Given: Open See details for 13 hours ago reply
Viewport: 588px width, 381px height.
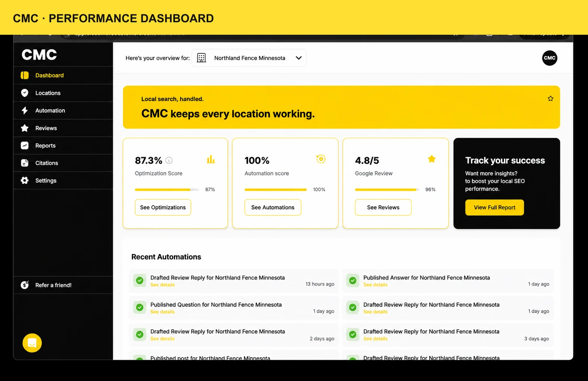Looking at the screenshot, I should [163, 285].
